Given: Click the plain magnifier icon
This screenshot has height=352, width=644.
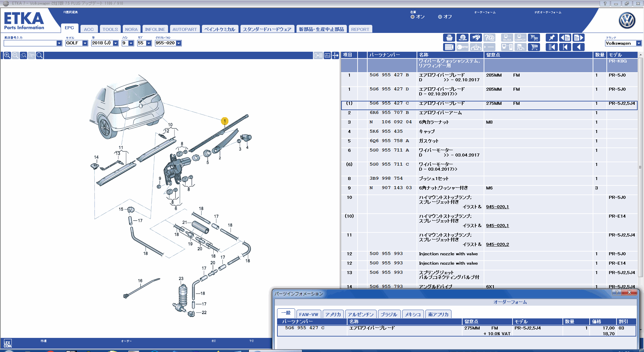Looking at the screenshot, I should tap(40, 55).
